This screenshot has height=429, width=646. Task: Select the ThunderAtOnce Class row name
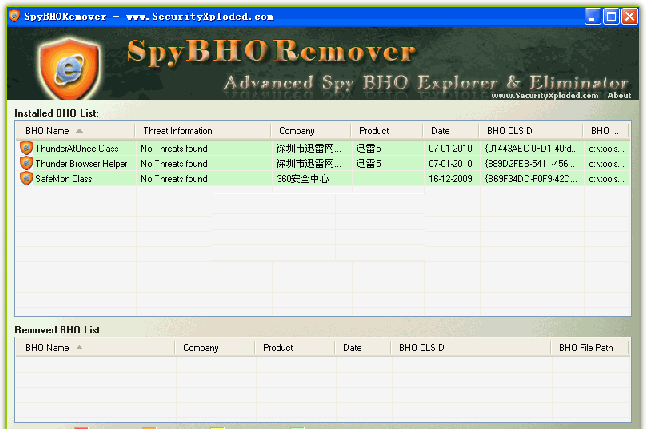(77, 148)
